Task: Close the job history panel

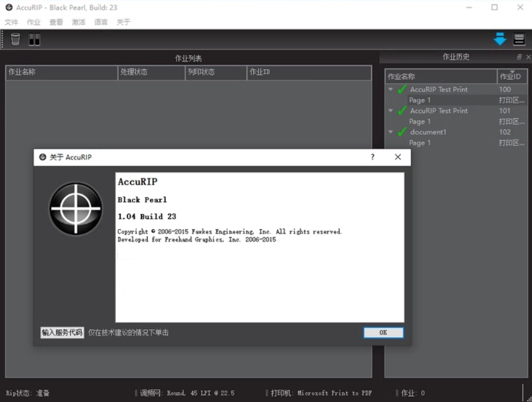Action: 528,57
